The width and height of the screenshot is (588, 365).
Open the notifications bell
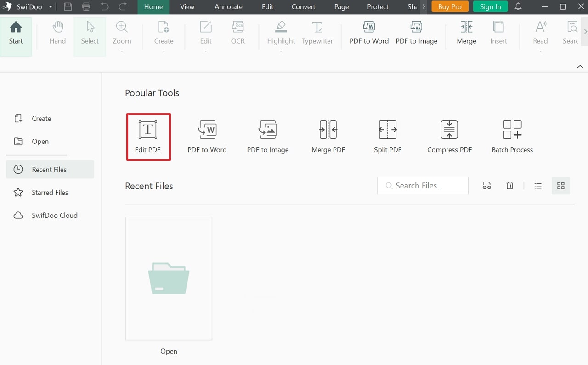click(x=518, y=6)
